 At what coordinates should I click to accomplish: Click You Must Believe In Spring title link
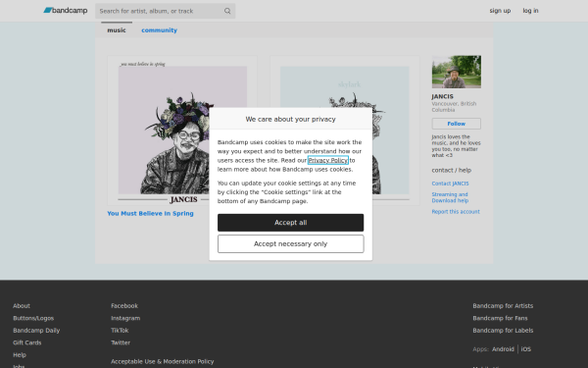(x=150, y=213)
